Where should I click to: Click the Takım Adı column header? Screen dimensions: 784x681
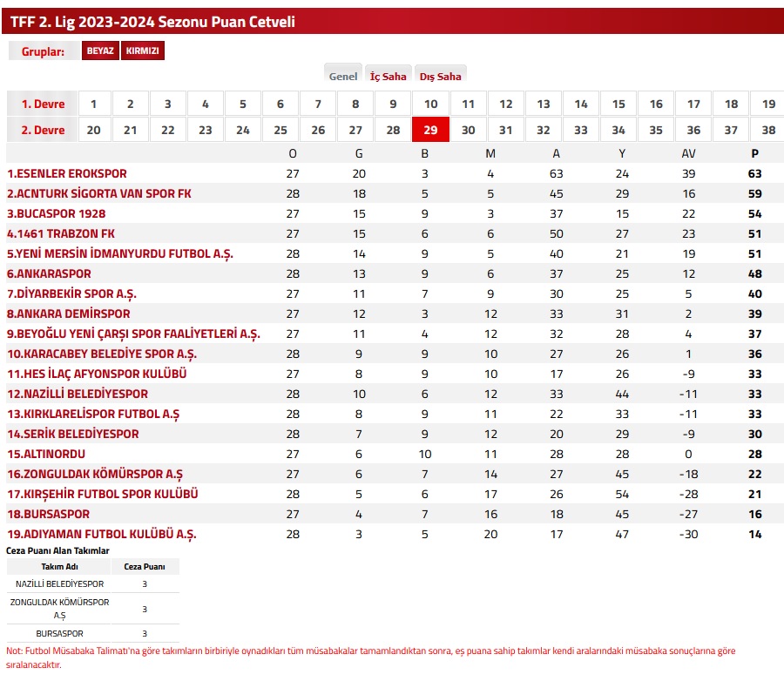(59, 567)
